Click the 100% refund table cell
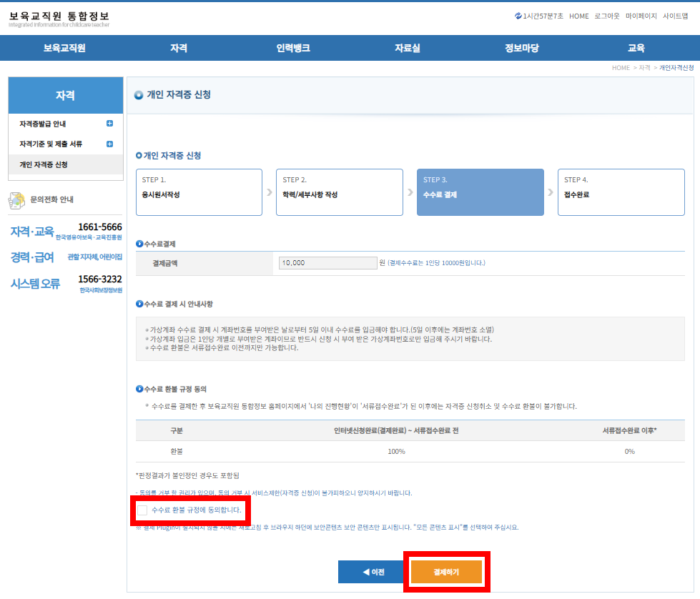 396,452
